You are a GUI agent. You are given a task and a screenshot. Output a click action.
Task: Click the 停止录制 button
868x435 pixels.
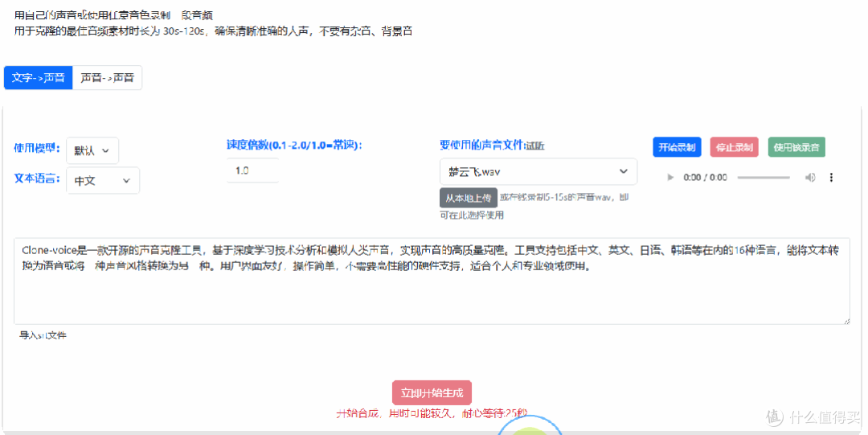[734, 147]
